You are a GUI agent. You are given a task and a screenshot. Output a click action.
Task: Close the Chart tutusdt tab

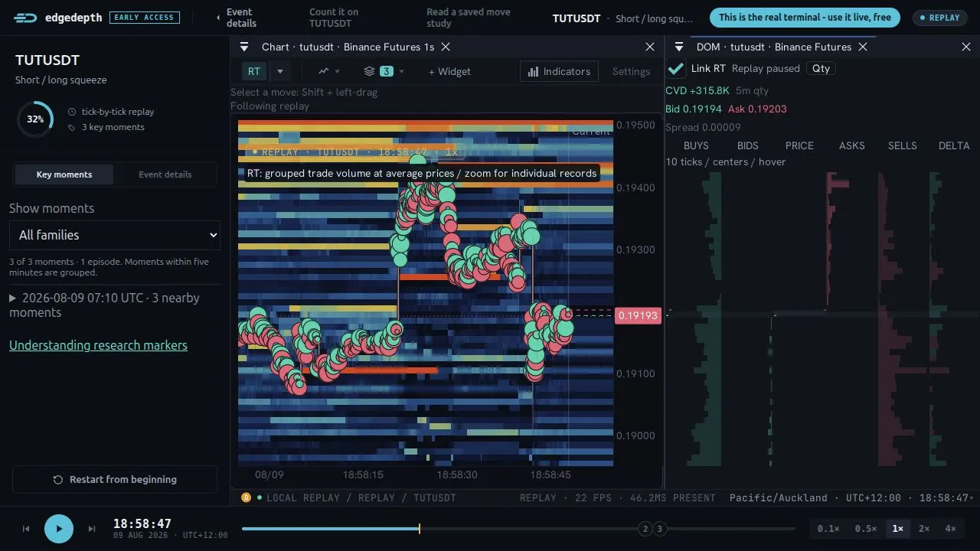coord(446,47)
